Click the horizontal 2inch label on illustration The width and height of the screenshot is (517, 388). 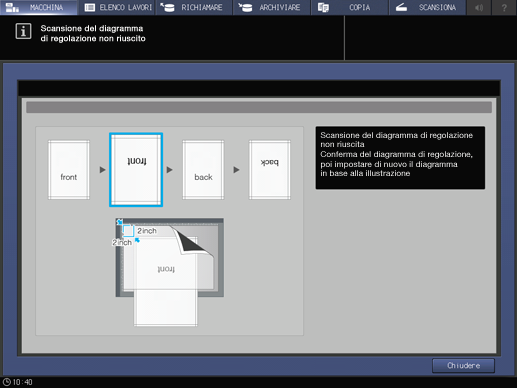pos(147,231)
